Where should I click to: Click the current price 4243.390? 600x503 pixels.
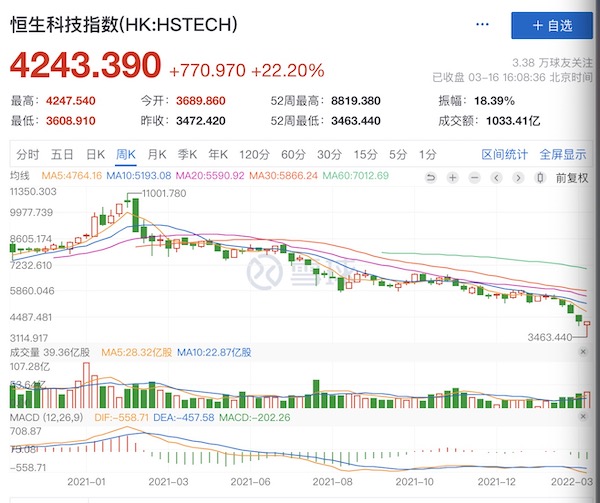(x=85, y=65)
